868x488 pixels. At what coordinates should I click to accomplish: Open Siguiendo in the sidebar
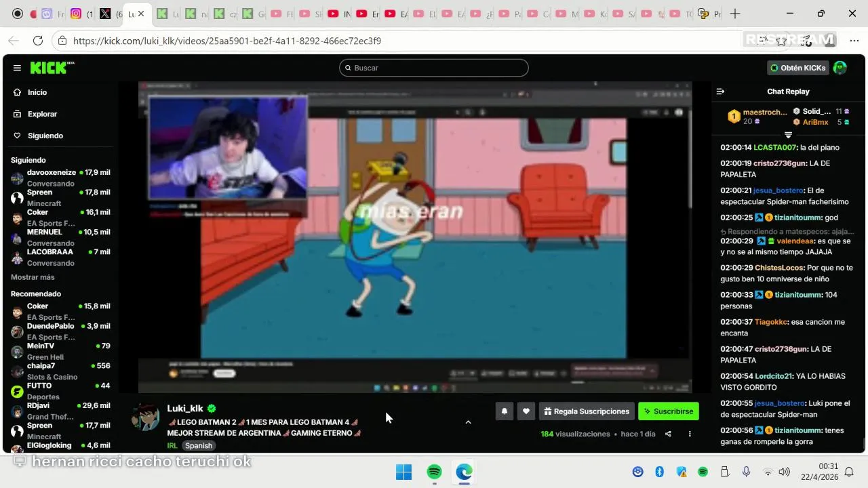click(45, 136)
